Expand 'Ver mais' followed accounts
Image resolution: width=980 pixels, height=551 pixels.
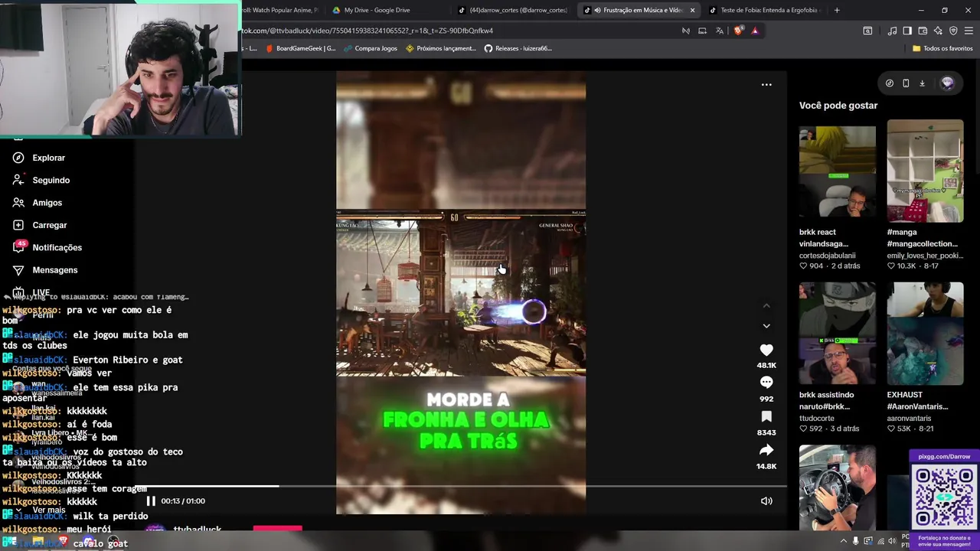tap(48, 510)
